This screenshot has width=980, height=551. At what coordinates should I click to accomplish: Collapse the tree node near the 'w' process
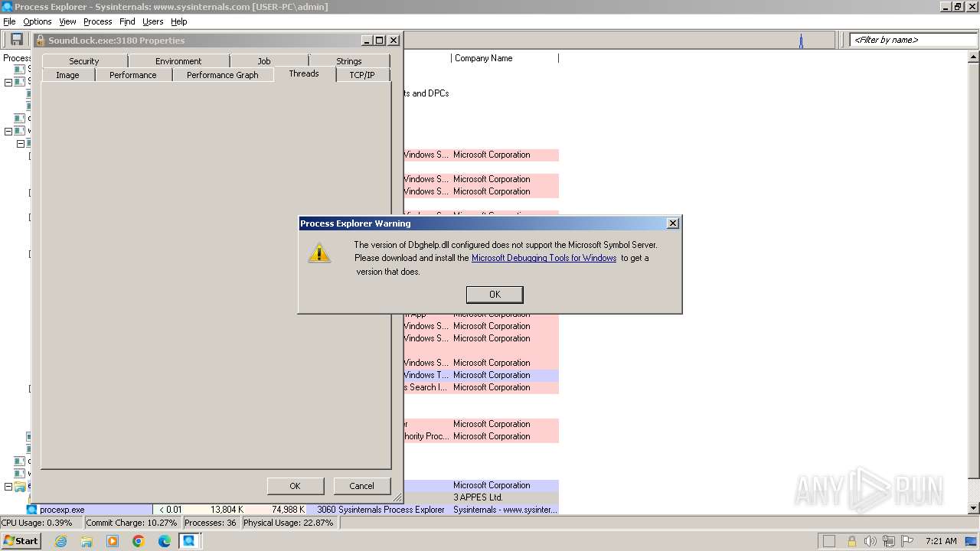pyautogui.click(x=8, y=131)
